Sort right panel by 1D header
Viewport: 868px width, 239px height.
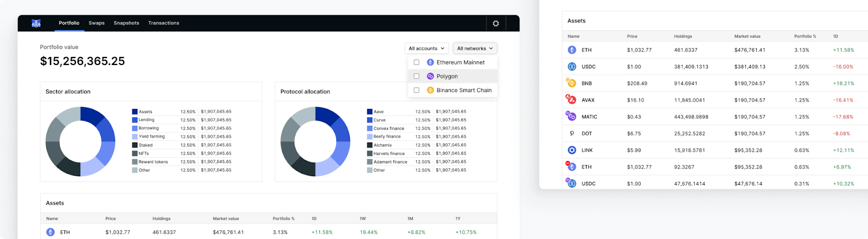(x=835, y=36)
